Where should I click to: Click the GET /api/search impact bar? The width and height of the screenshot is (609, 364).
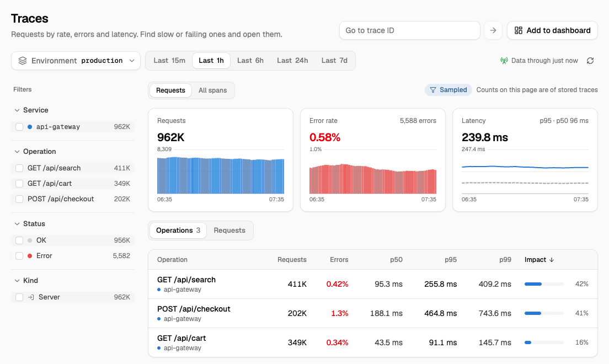point(544,284)
